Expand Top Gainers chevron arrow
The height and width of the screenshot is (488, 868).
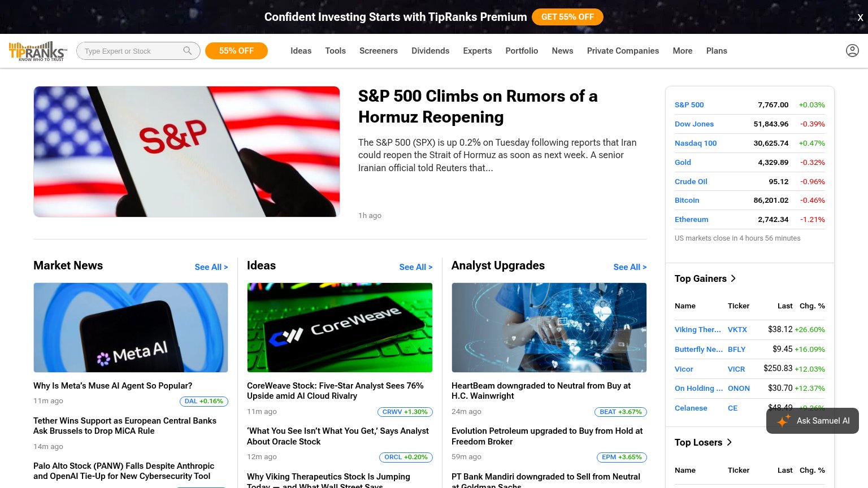tap(734, 278)
